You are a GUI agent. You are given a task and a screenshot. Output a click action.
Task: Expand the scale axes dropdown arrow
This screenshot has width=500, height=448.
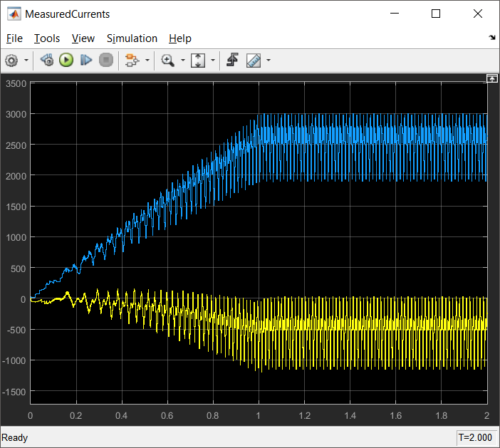213,61
